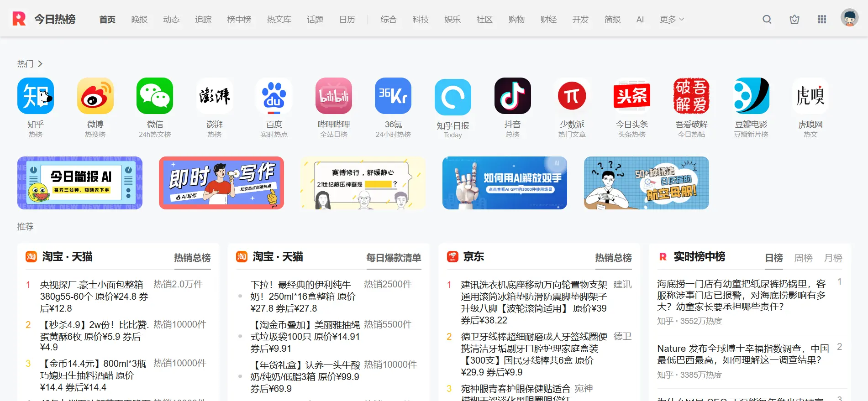The height and width of the screenshot is (401, 868).
Task: Switch to the 周榜 tab in 实时榜中榜
Action: tap(803, 258)
